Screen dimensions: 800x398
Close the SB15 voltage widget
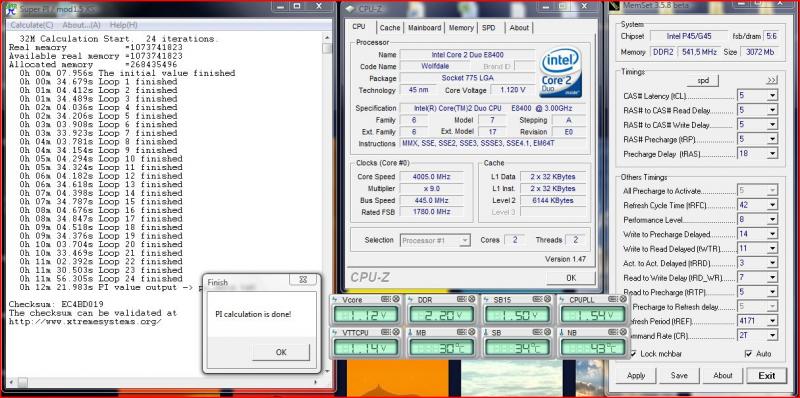[x=548, y=299]
